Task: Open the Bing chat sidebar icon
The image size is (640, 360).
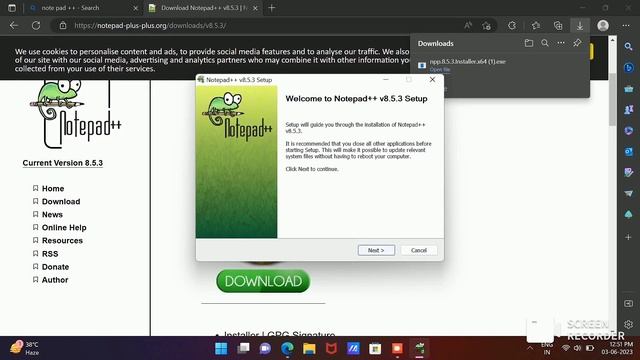Action: pos(629,67)
